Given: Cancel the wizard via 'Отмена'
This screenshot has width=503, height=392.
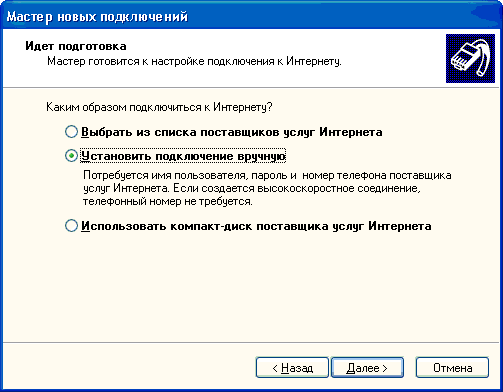Looking at the screenshot, I should click(x=452, y=368).
